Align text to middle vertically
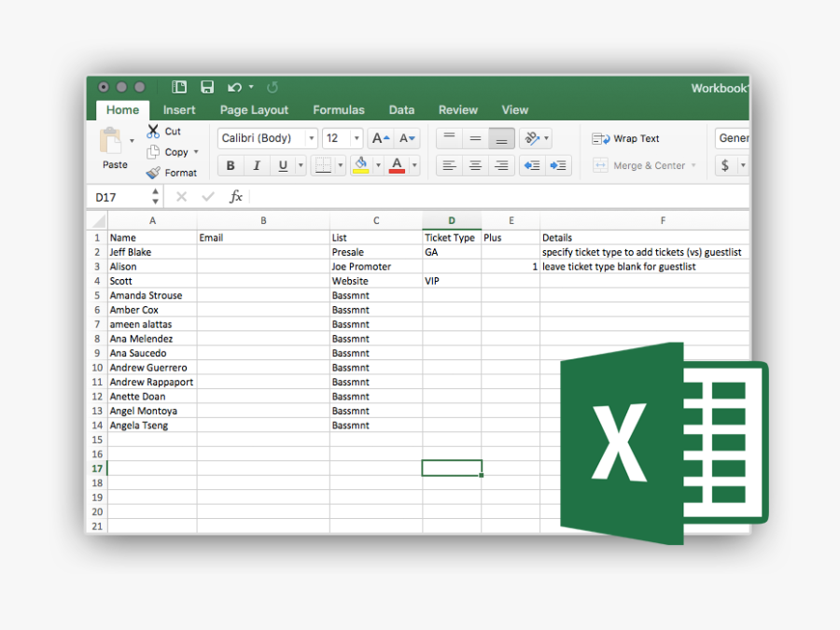 pos(475,138)
